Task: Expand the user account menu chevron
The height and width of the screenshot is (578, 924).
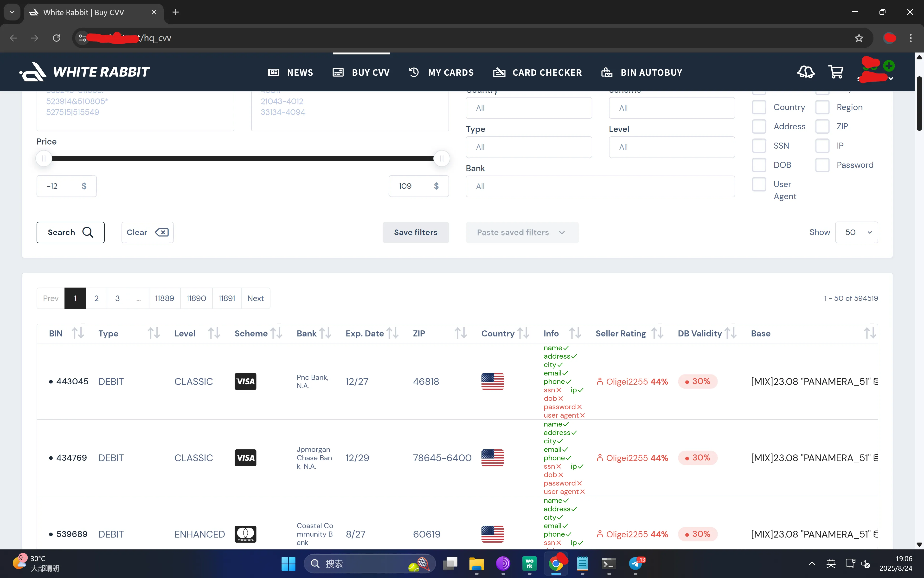Action: [891, 79]
